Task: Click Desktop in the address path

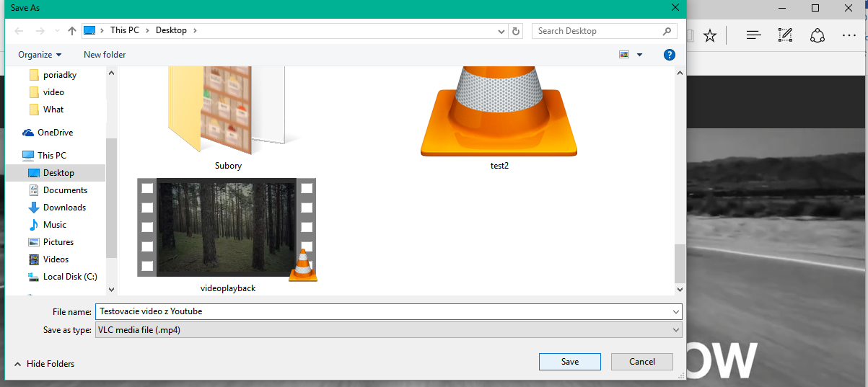Action: (171, 30)
